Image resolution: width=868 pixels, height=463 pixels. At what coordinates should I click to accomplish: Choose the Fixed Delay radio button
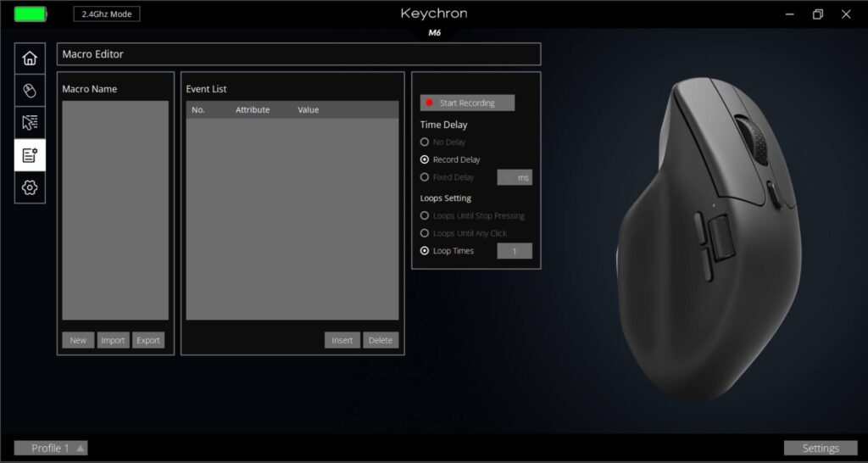click(426, 177)
